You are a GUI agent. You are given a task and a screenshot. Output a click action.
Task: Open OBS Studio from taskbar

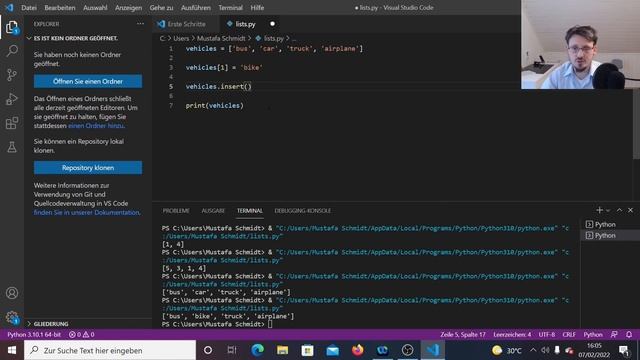coord(407,350)
